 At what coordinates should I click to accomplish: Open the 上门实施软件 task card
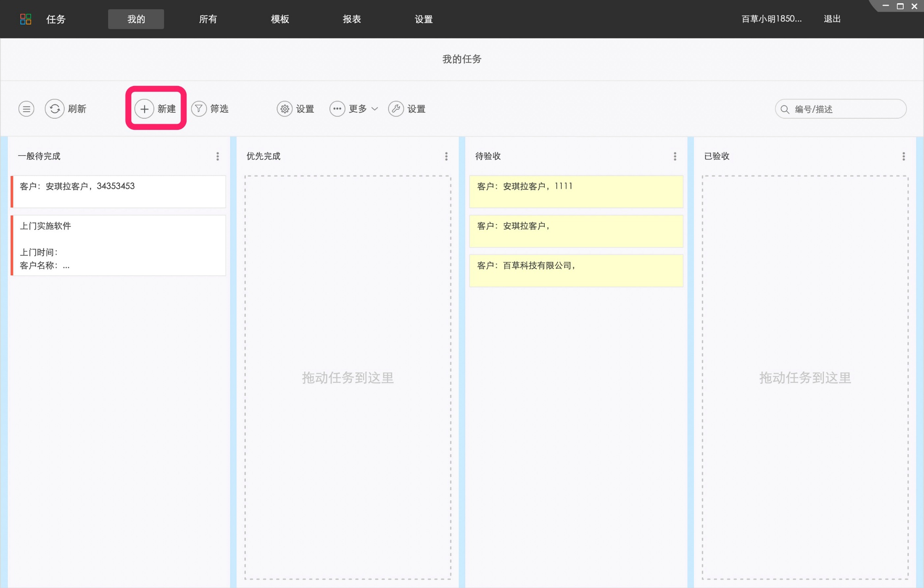point(119,245)
